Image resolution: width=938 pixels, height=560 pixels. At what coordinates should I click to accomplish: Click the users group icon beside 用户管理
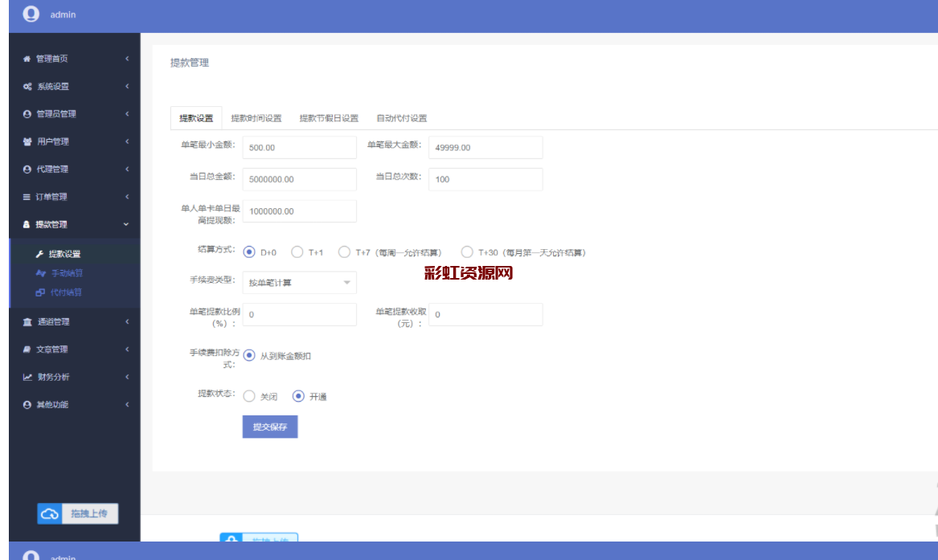[x=27, y=141]
